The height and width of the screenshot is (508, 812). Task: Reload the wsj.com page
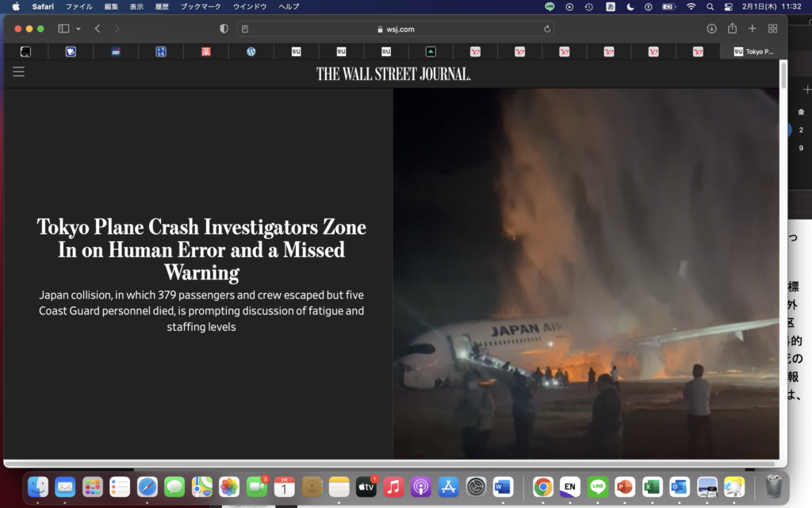[x=547, y=29]
